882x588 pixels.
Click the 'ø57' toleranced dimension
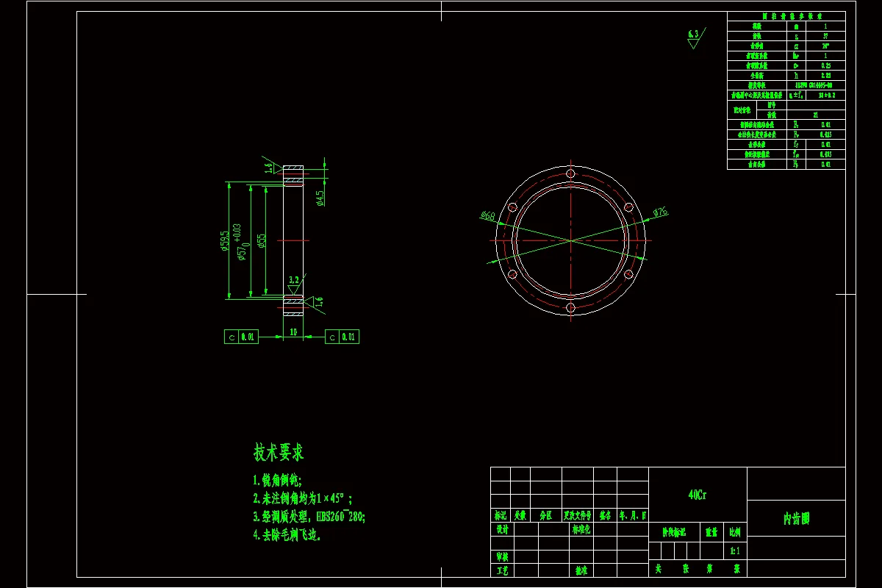click(240, 243)
